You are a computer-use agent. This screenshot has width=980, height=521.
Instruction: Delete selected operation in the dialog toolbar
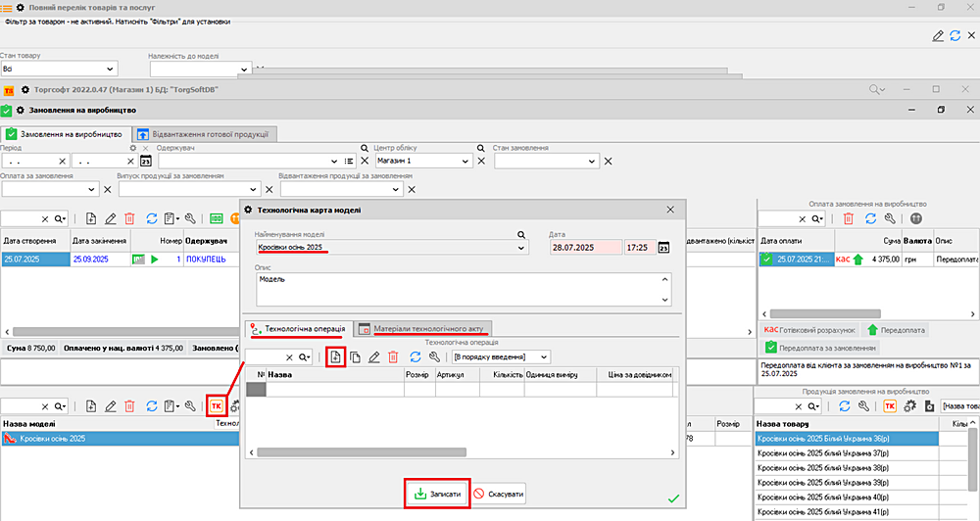click(393, 357)
